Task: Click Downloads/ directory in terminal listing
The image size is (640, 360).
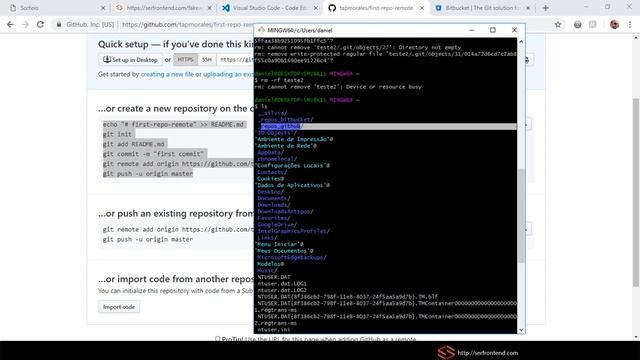Action: coord(274,205)
